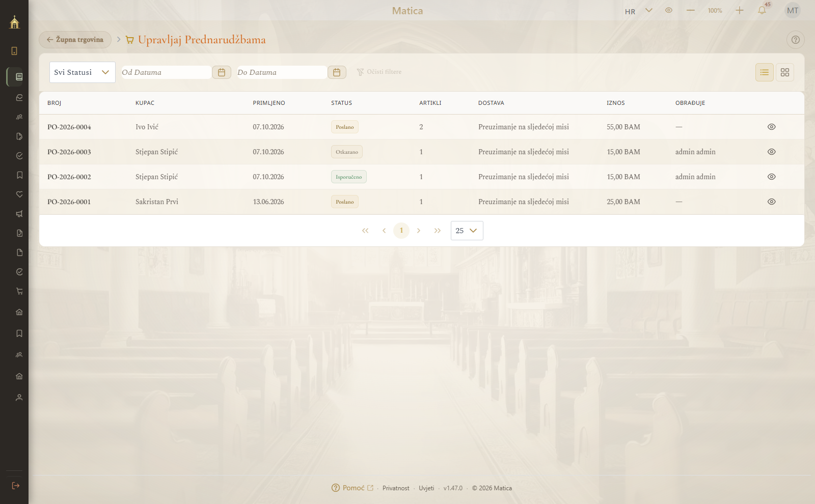Screen dimensions: 815x504
Task: Open the Uvjeti footer link
Action: click(x=426, y=488)
